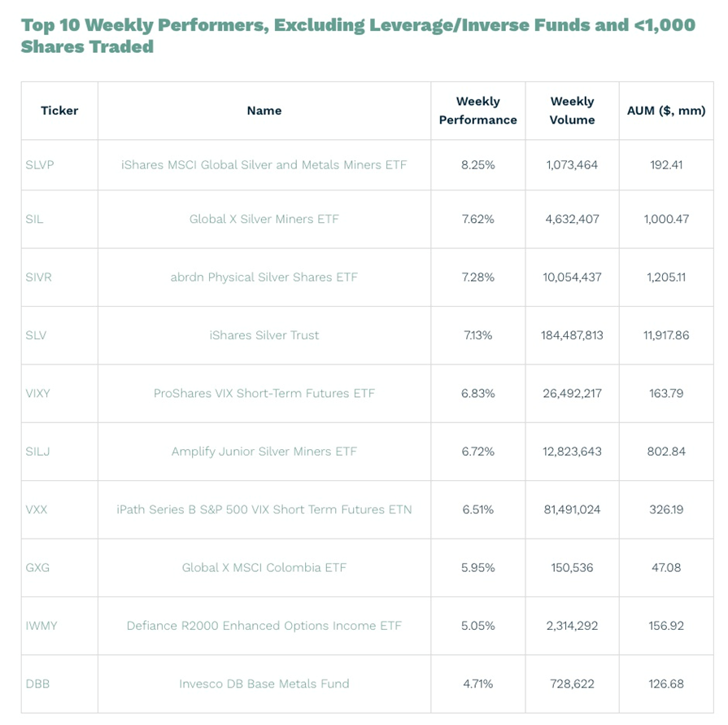The width and height of the screenshot is (728, 725).
Task: Select the GXG ticker link
Action: [x=37, y=567]
